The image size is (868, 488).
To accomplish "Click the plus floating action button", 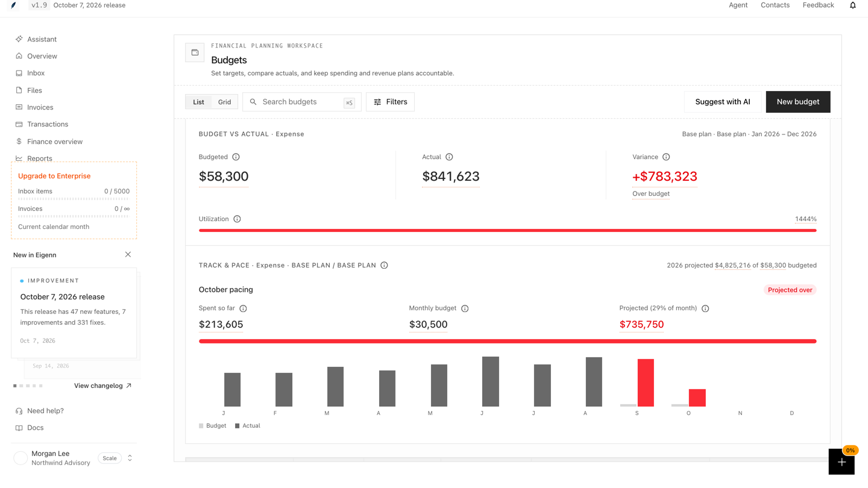I will (841, 462).
